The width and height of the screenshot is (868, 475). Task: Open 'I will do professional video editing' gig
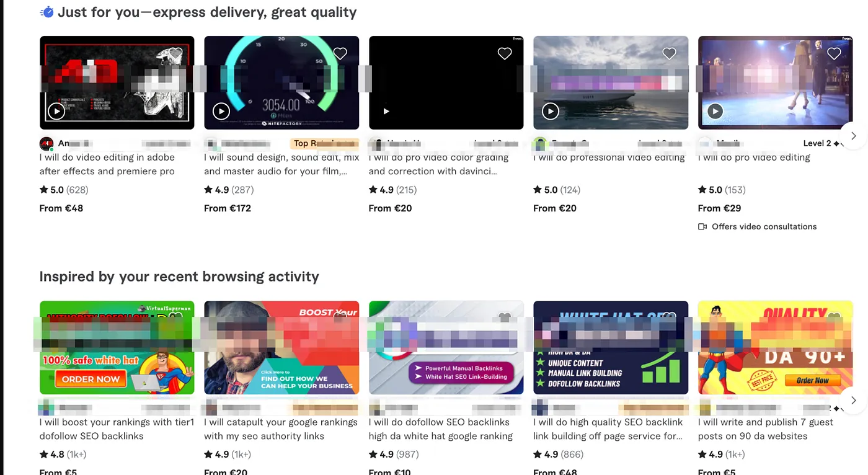point(609,158)
